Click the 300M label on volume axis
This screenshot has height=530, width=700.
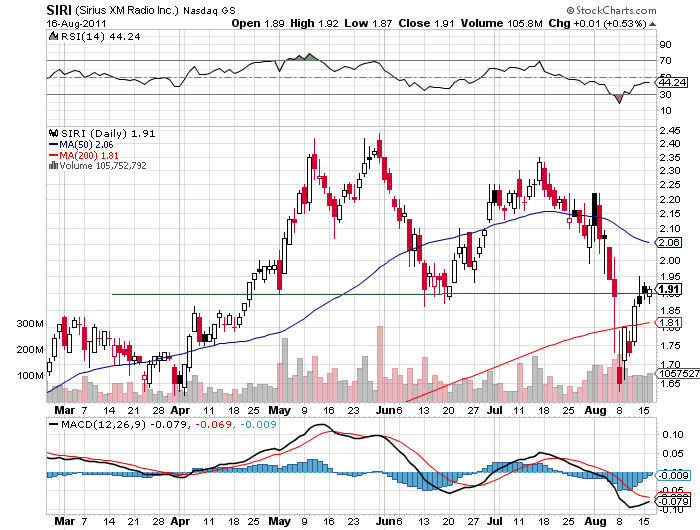(30, 324)
